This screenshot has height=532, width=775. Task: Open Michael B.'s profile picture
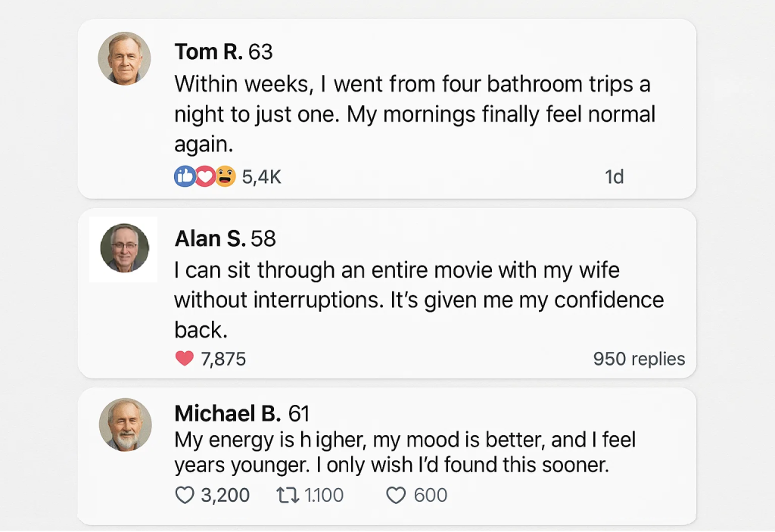click(x=125, y=424)
